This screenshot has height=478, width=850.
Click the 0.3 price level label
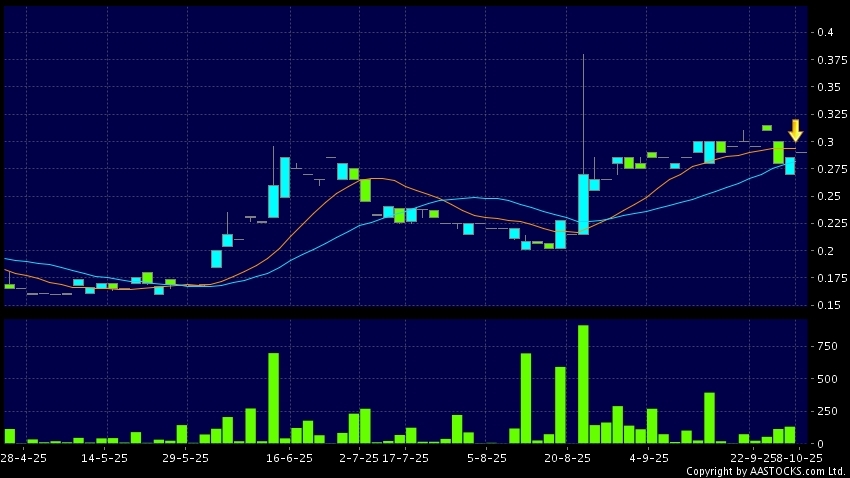[x=824, y=142]
